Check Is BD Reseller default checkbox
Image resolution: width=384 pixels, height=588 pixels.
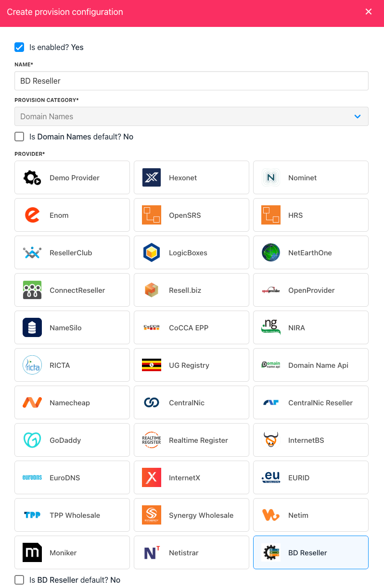pyautogui.click(x=19, y=580)
